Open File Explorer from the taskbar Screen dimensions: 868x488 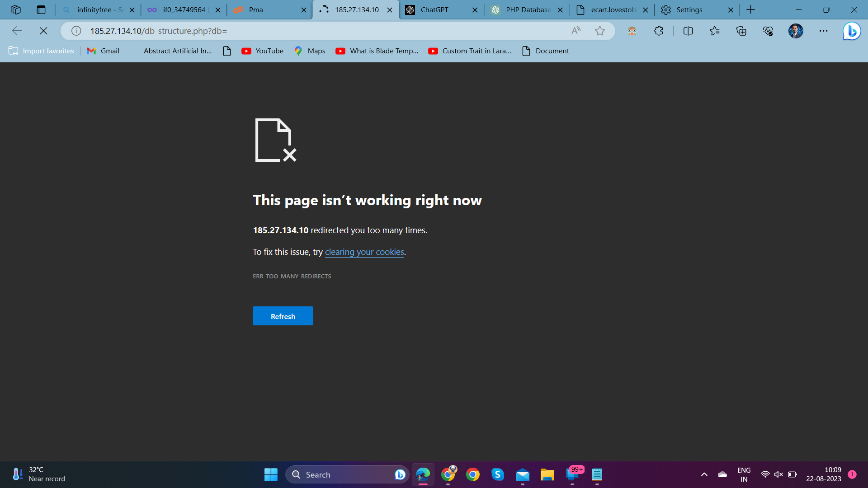coord(547,474)
